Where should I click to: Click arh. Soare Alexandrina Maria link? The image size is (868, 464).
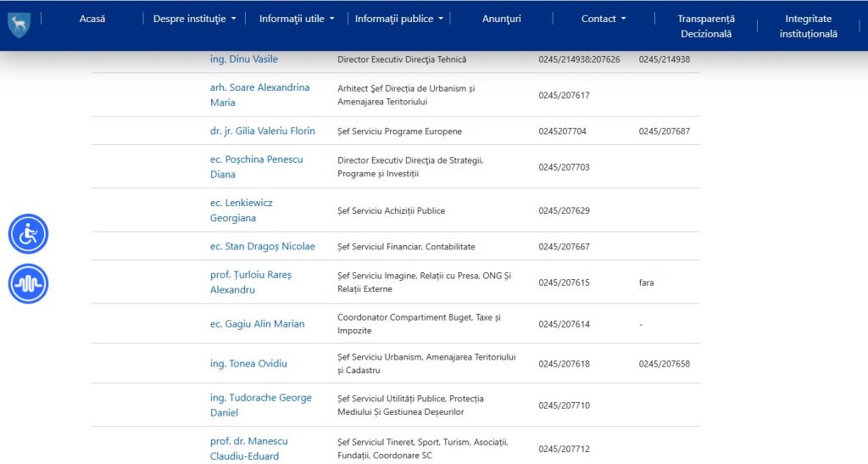[x=259, y=94]
